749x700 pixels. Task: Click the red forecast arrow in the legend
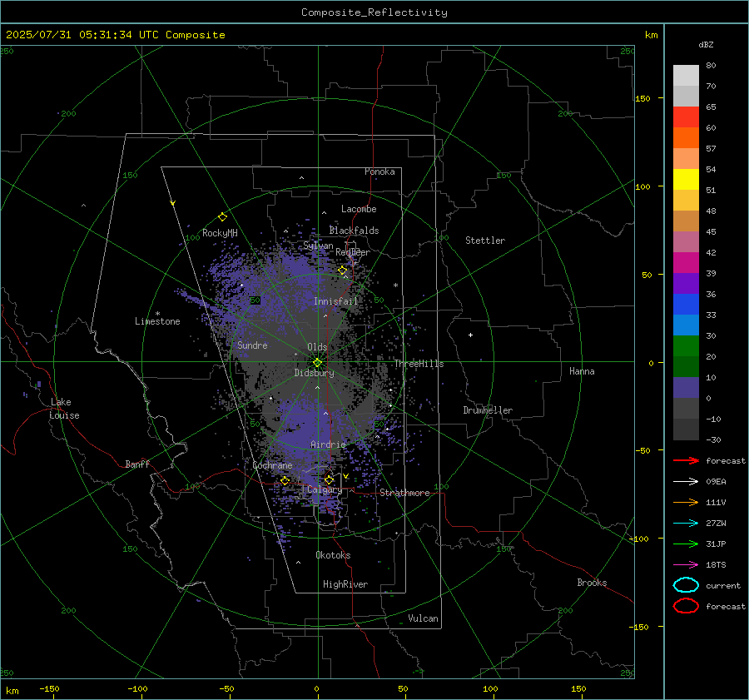pyautogui.click(x=686, y=460)
